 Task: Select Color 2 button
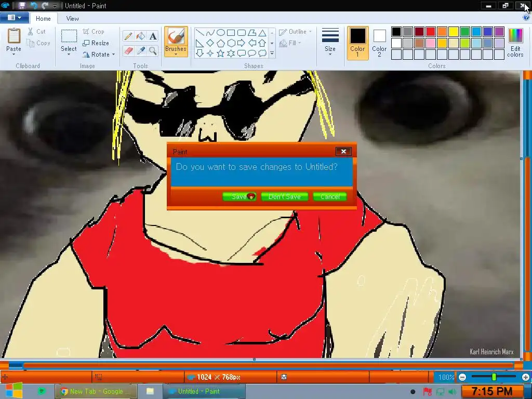[379, 43]
